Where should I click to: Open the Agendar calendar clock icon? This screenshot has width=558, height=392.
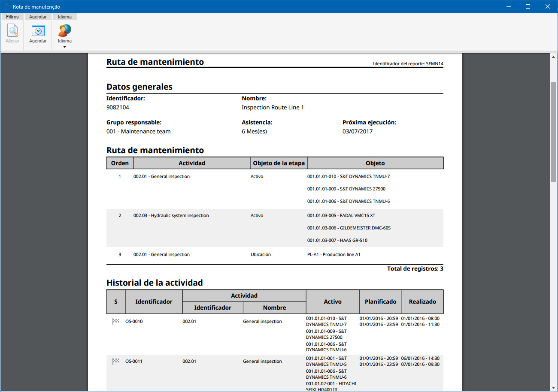(38, 30)
